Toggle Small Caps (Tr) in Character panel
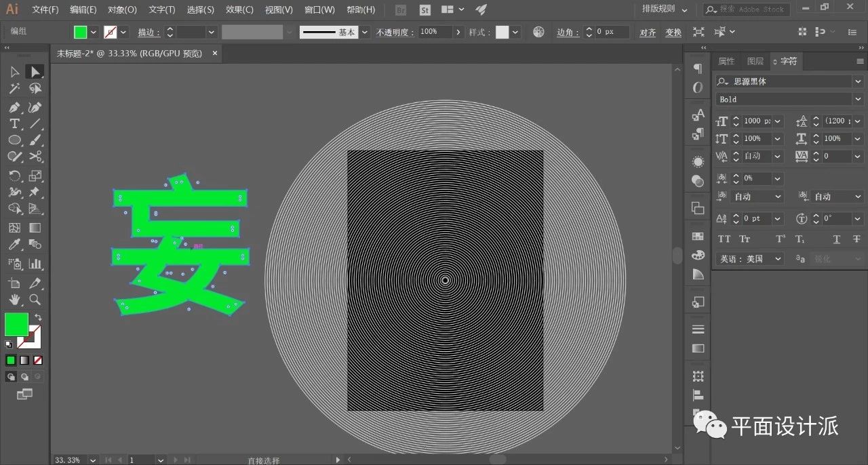This screenshot has width=868, height=465. tap(745, 239)
